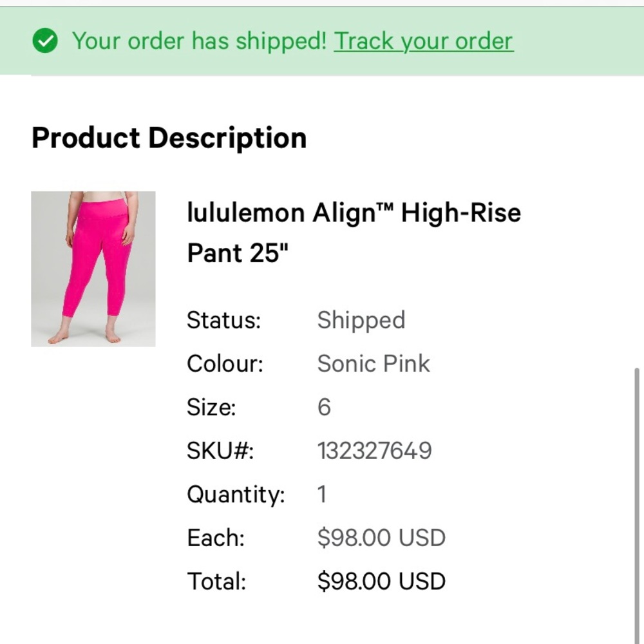
Task: Click the Product Description heading
Action: [169, 137]
